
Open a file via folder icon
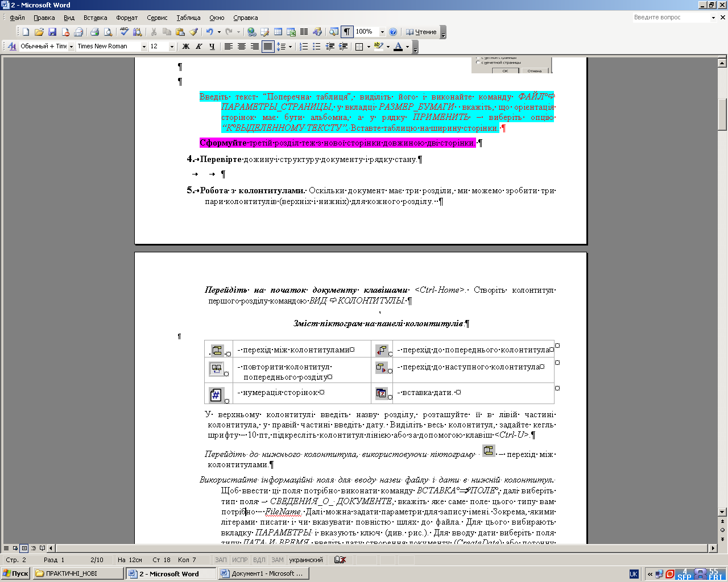[39, 32]
